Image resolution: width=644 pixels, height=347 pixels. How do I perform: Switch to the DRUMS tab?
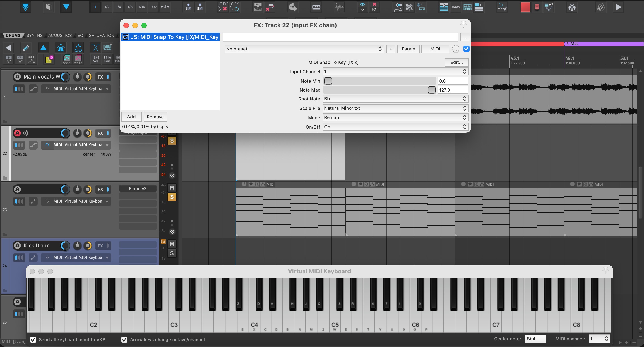(x=13, y=36)
